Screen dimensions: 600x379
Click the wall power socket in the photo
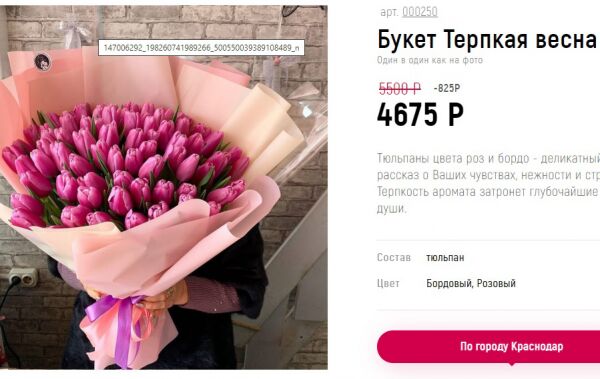pos(23,277)
